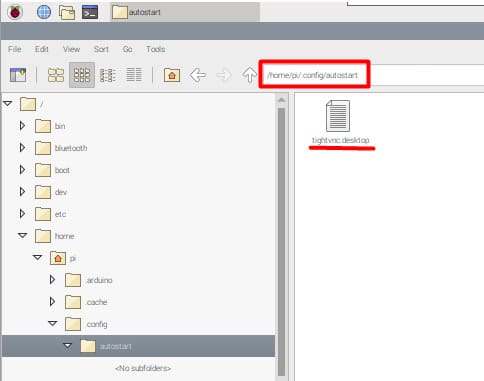
Task: Navigate forward to next folder
Action: pyautogui.click(x=224, y=75)
